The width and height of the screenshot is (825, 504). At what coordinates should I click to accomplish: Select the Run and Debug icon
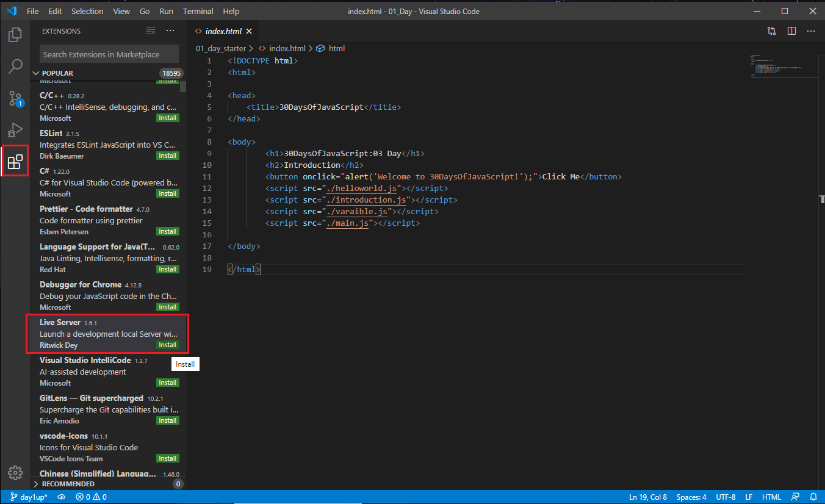click(x=15, y=130)
